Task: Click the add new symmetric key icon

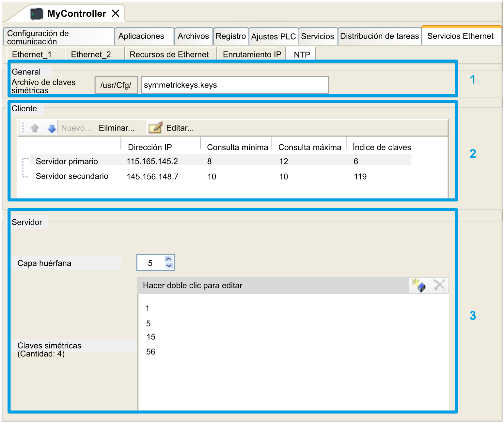Action: click(x=418, y=285)
